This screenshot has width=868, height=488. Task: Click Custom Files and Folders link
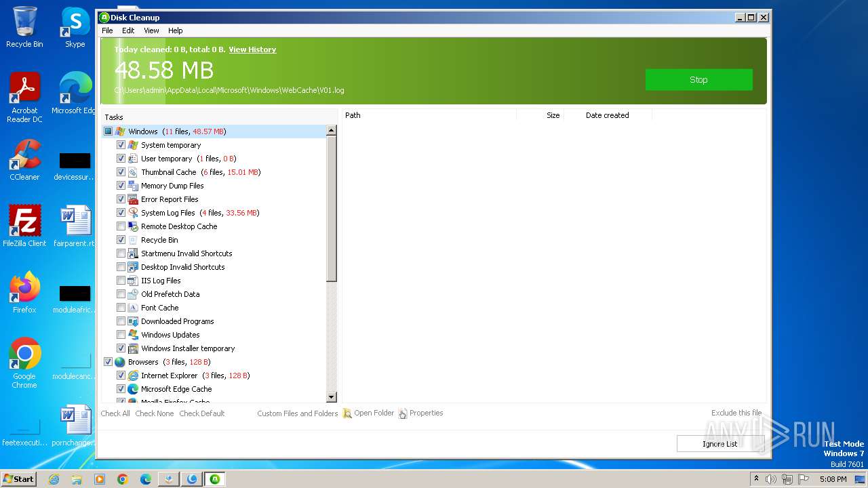point(298,413)
